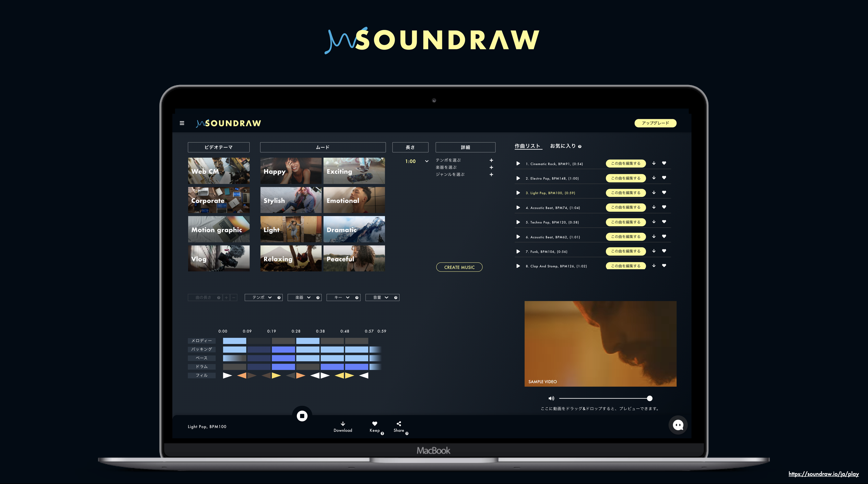Mute the sample video speaker icon

click(x=551, y=398)
